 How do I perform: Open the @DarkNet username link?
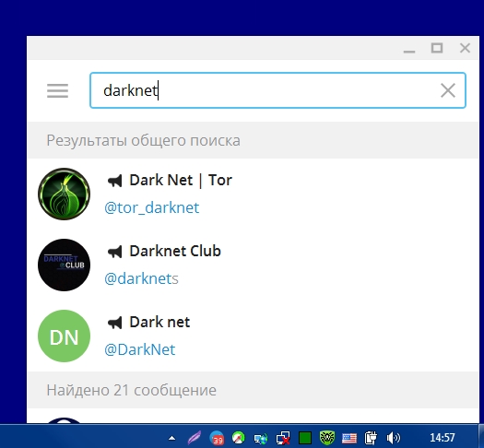(140, 349)
